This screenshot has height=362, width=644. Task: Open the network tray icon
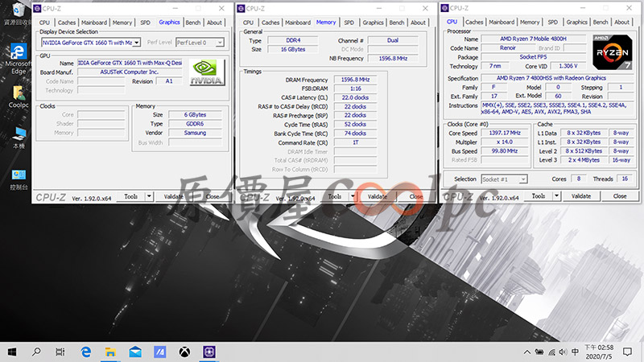click(551, 352)
